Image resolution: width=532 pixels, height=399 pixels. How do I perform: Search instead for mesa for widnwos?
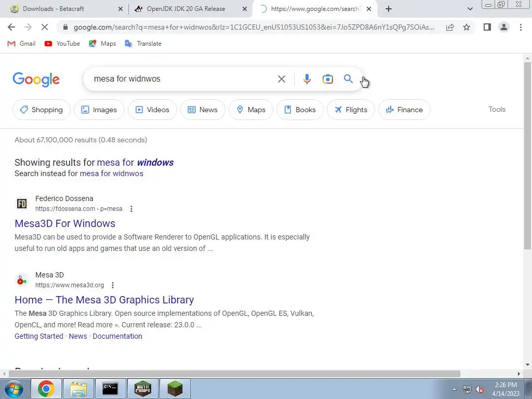click(x=111, y=174)
